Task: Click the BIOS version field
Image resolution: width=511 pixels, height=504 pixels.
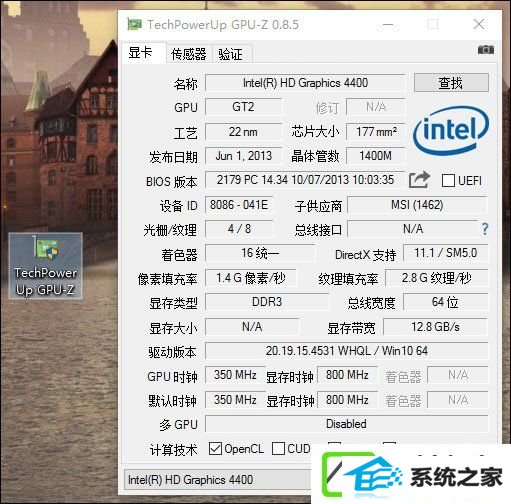Action: coord(305,180)
